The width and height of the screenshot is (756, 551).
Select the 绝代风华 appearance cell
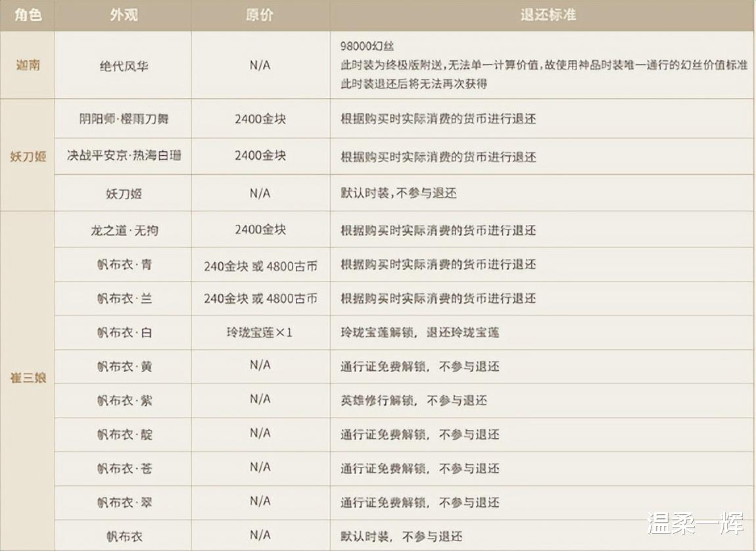click(124, 66)
